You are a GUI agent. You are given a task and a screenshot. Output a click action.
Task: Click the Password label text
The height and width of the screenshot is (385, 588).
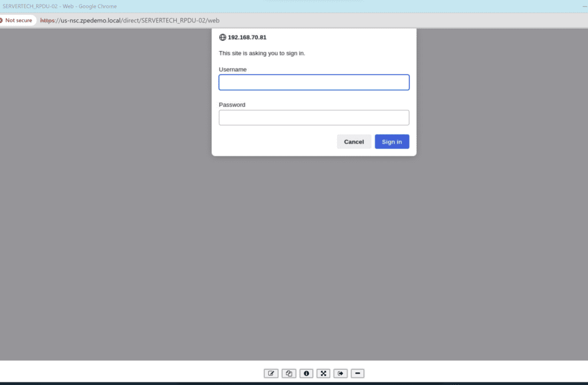tap(232, 105)
